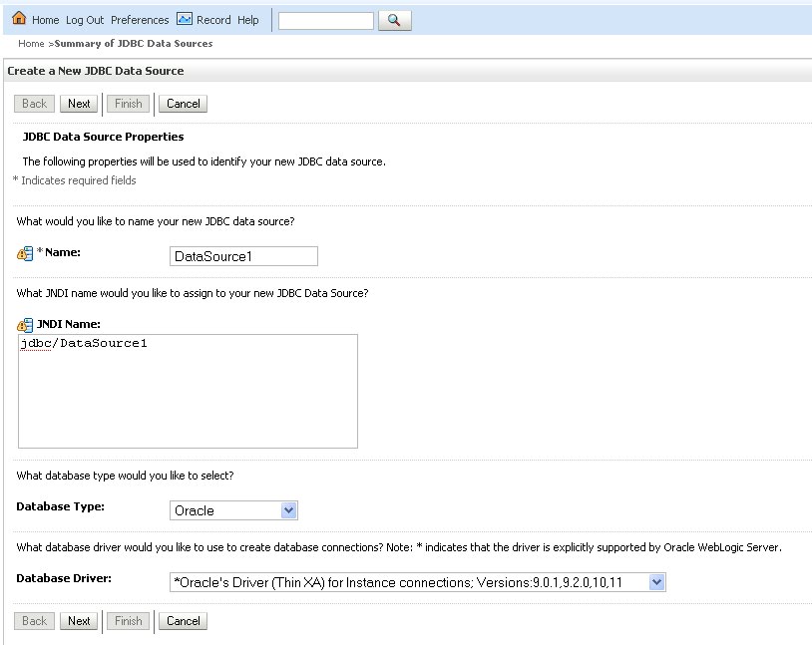Click the bottom Back button
Image resolution: width=812 pixels, height=645 pixels.
pos(33,620)
